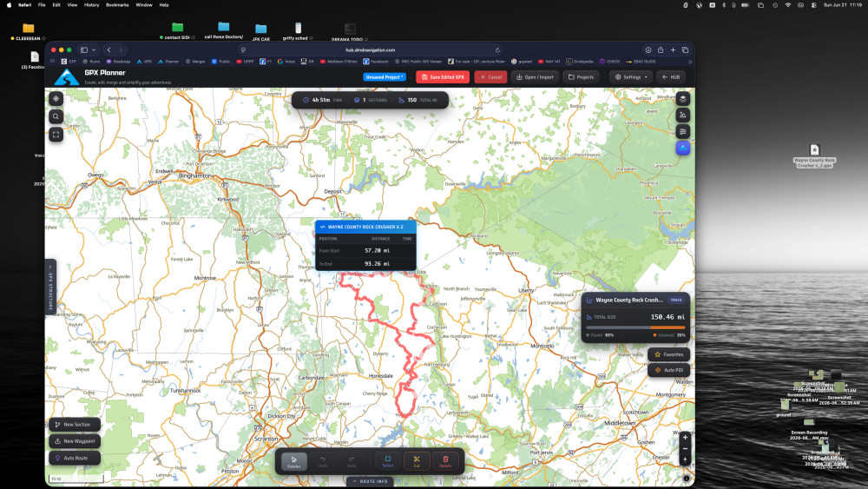Click New Section button
Image resolution: width=868 pixels, height=489 pixels.
[x=75, y=425]
